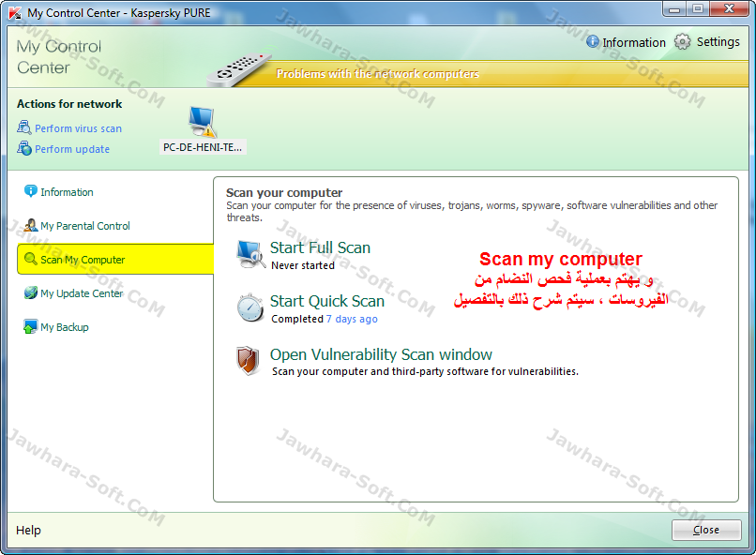
Task: Click the Vulnerability Scan shield icon
Action: (x=249, y=360)
